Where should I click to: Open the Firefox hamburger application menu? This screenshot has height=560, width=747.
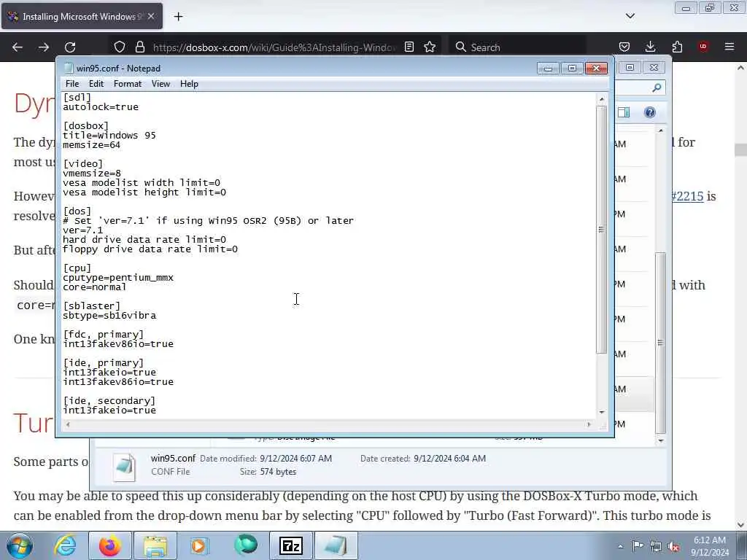[729, 47]
